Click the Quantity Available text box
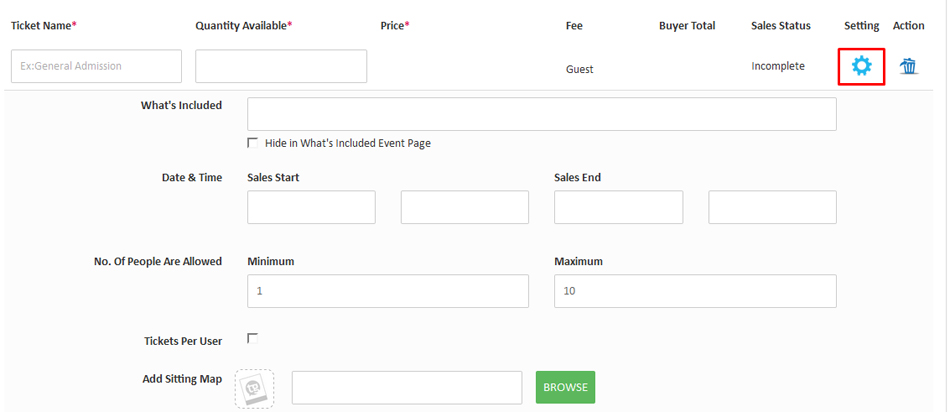The width and height of the screenshot is (950, 412). point(281,66)
